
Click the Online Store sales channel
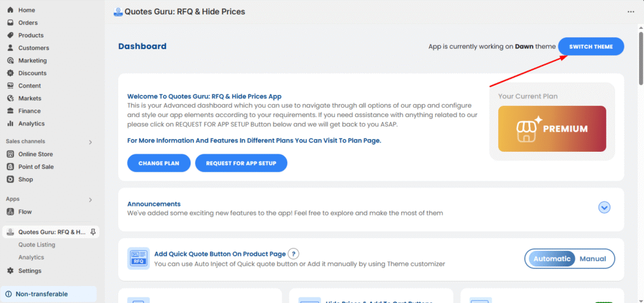pos(35,154)
